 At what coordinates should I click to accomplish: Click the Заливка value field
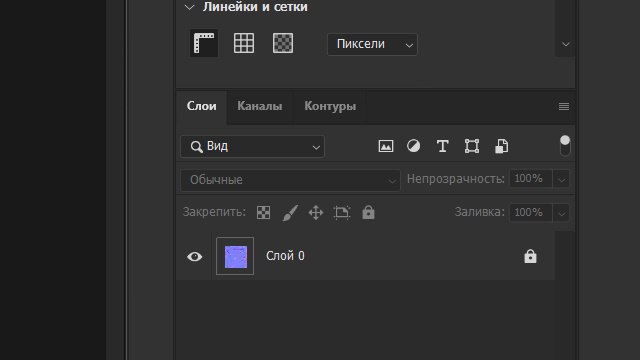(x=531, y=213)
